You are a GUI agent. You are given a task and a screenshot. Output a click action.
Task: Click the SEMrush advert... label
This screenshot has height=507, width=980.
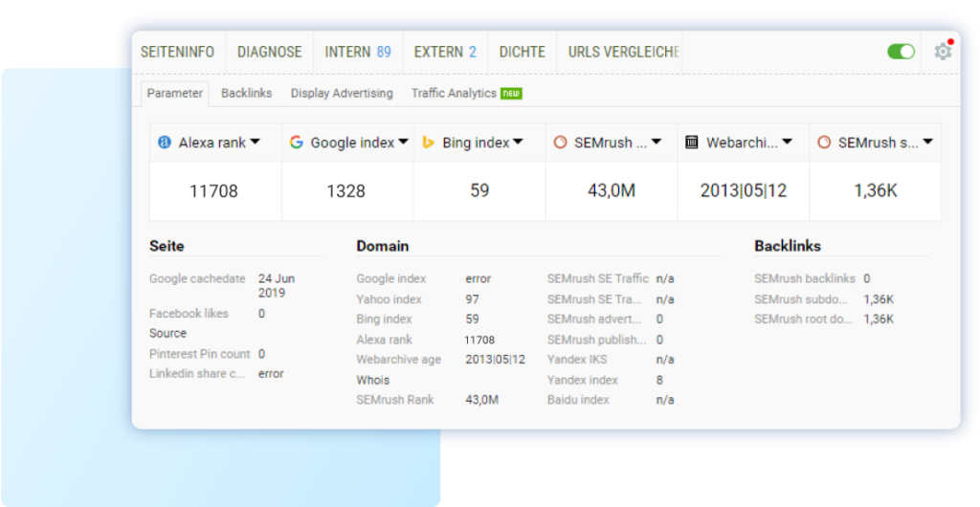pyautogui.click(x=594, y=320)
